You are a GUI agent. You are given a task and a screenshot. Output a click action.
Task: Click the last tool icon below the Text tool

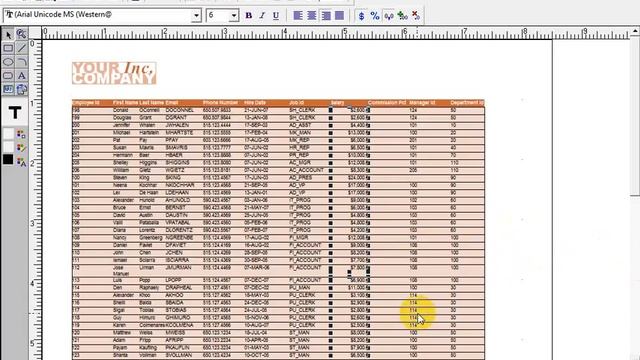(22, 89)
